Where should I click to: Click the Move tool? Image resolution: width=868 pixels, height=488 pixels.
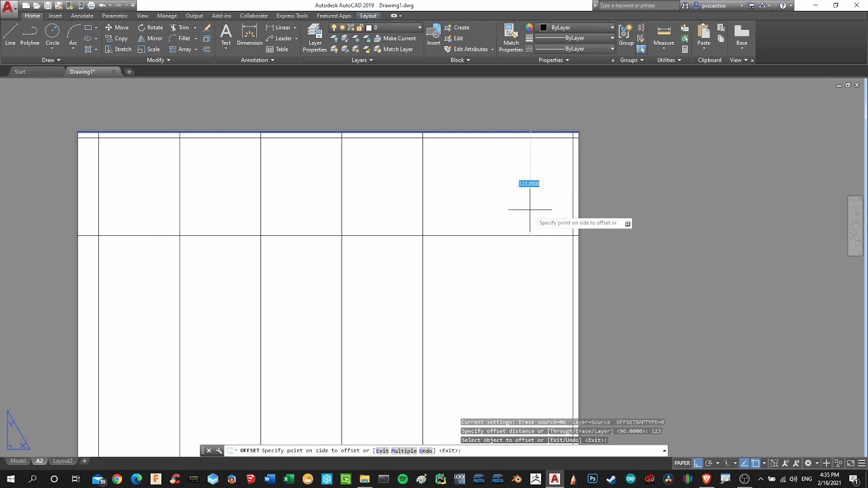(x=117, y=28)
